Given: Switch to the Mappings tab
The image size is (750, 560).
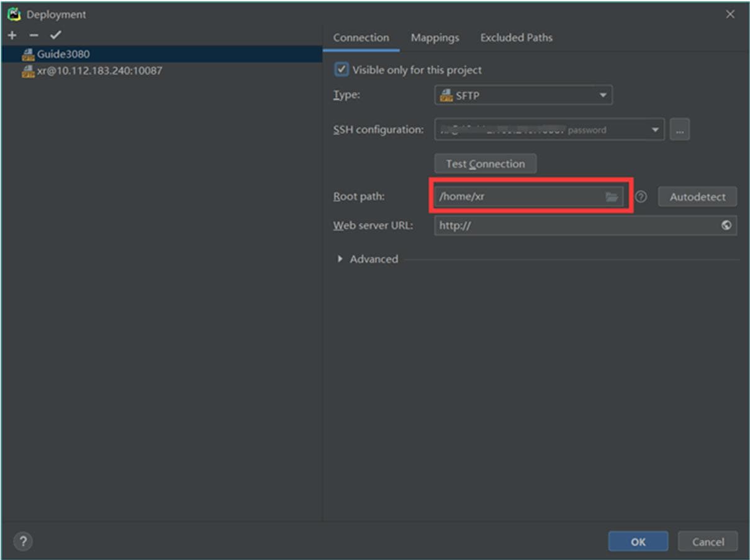Looking at the screenshot, I should [435, 38].
